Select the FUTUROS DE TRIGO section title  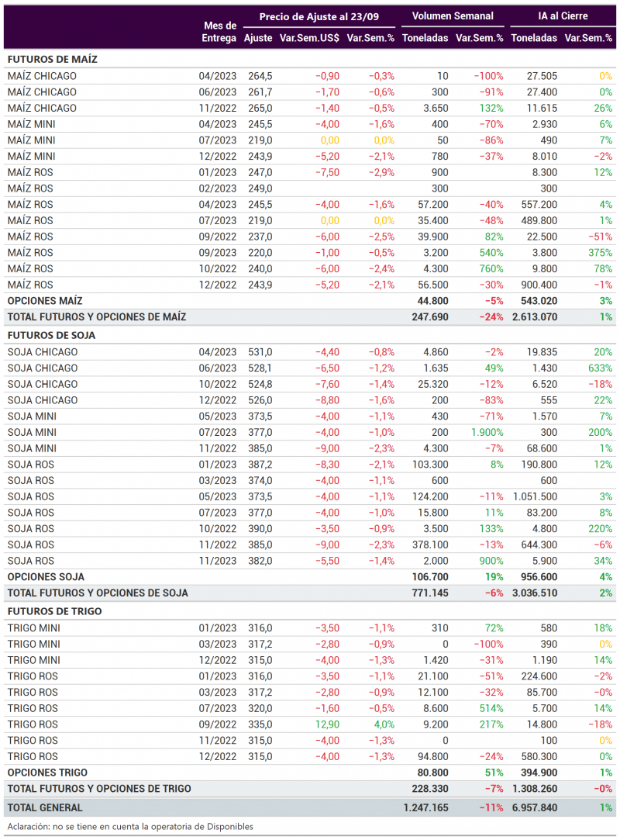click(x=54, y=611)
